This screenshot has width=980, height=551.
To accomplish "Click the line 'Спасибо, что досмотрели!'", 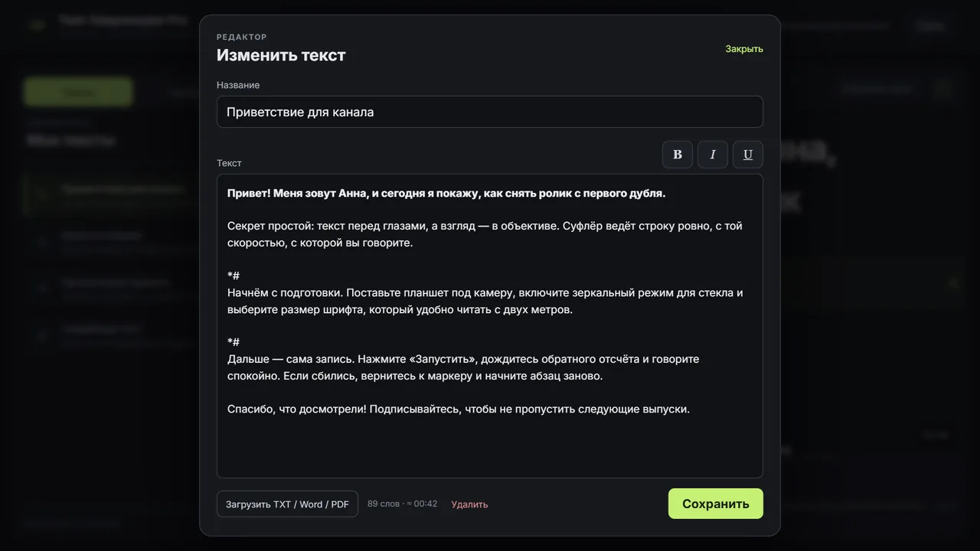I will 459,409.
